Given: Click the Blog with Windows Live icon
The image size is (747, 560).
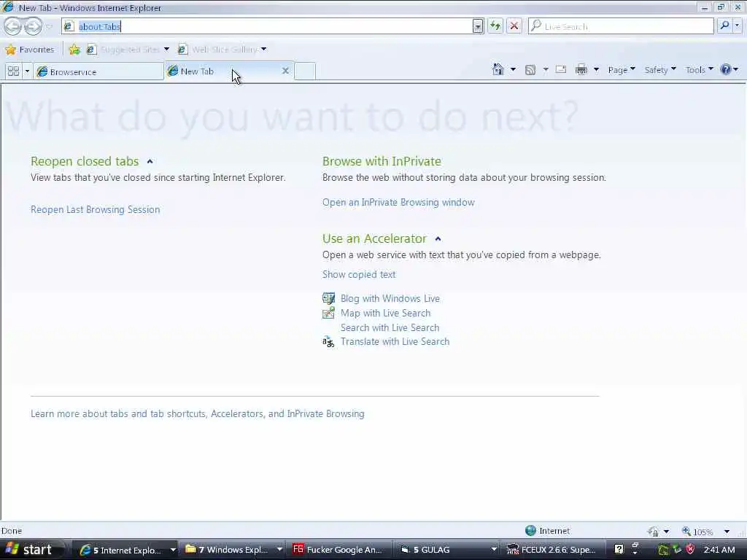Looking at the screenshot, I should click(x=328, y=298).
